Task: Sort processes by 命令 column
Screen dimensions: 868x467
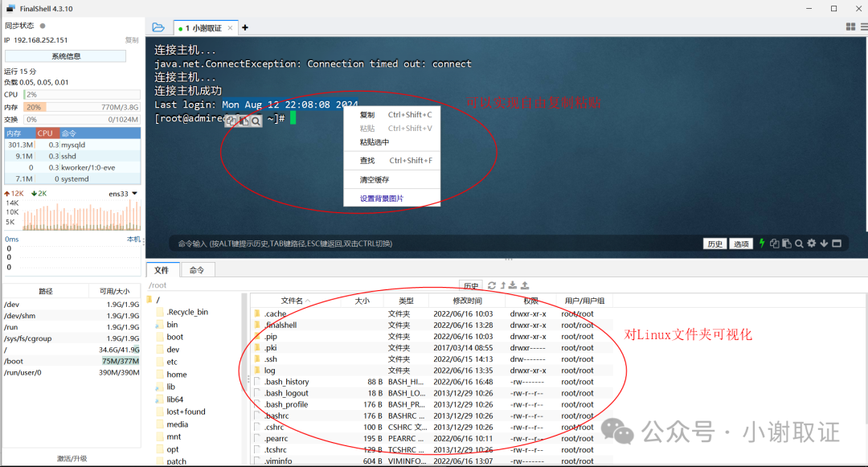Action: click(x=100, y=133)
